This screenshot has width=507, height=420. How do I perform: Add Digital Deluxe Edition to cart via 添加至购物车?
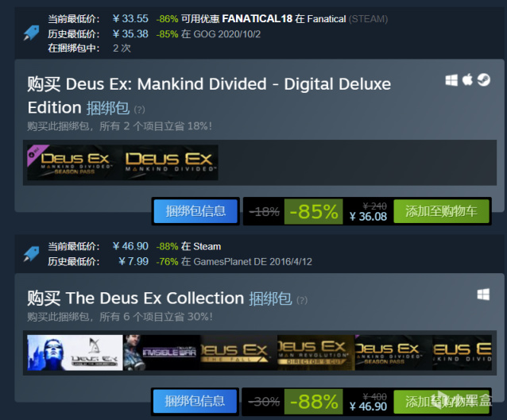[x=441, y=211]
